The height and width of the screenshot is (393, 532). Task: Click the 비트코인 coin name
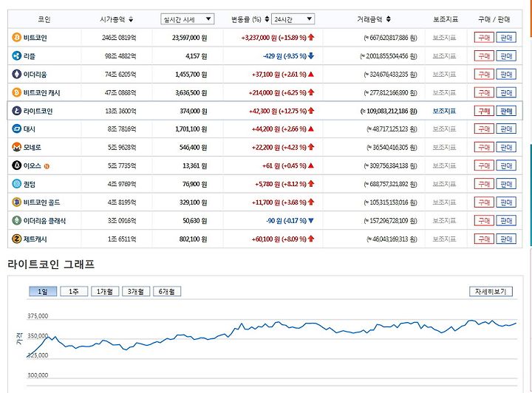coord(35,38)
